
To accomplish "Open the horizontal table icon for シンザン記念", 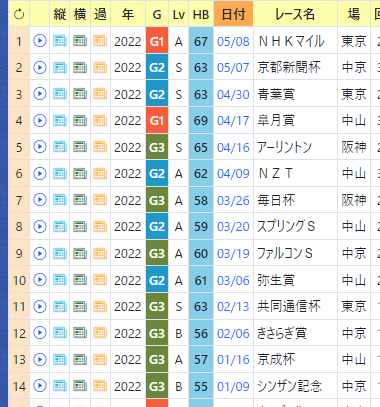I will 80,386.
